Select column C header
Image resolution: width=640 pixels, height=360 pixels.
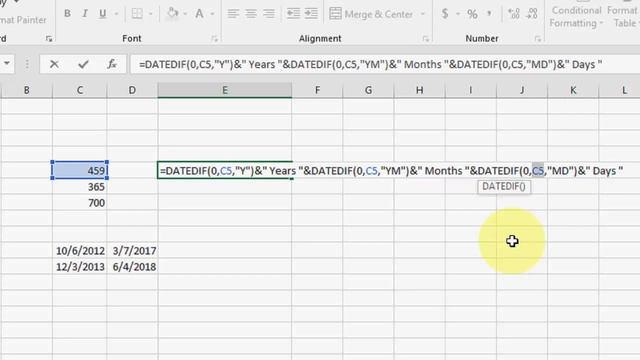[x=80, y=90]
